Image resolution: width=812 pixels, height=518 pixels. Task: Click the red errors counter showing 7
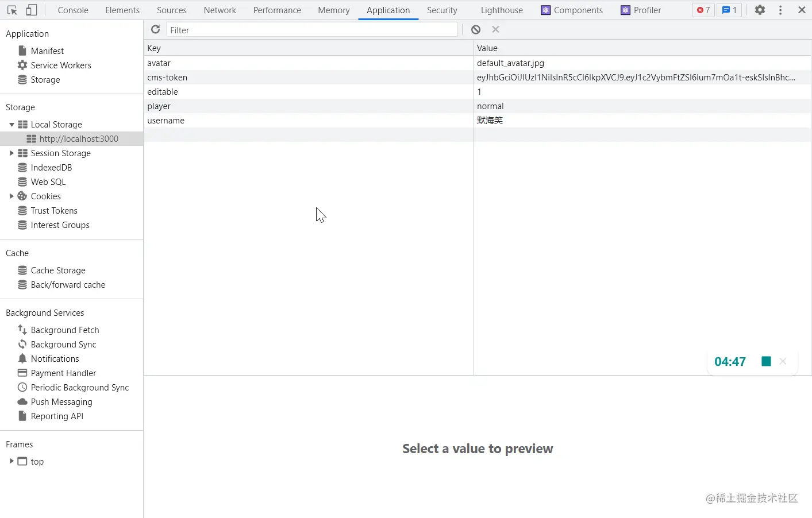click(x=703, y=10)
